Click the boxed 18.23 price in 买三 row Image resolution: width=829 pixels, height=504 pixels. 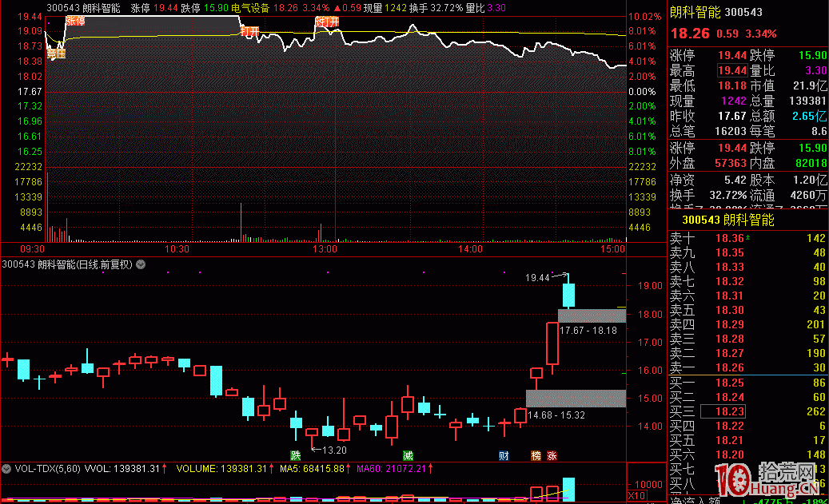[723, 411]
